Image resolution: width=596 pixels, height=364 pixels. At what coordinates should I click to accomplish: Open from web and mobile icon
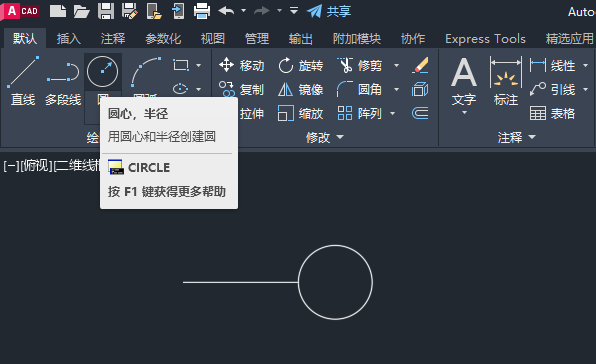[154, 11]
